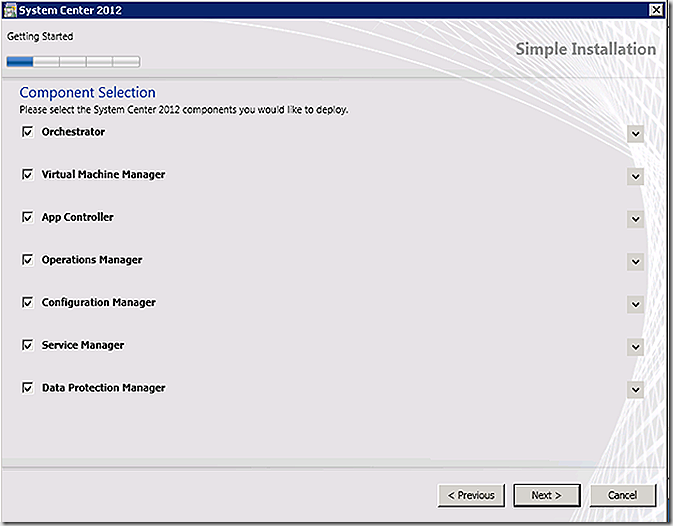Uncheck the Data Protection Manager checkbox
This screenshot has height=526, width=673.
tap(27, 388)
